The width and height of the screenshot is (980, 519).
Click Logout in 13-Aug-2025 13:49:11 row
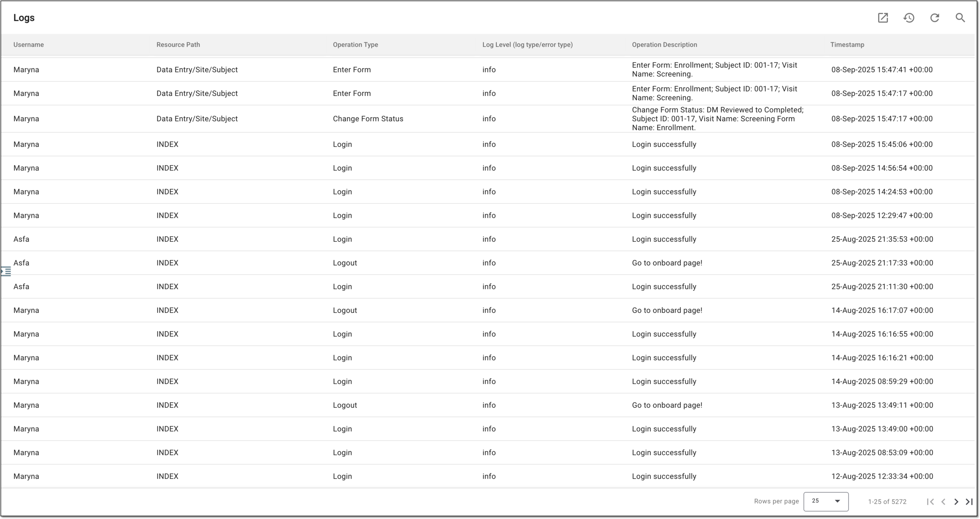pos(345,405)
